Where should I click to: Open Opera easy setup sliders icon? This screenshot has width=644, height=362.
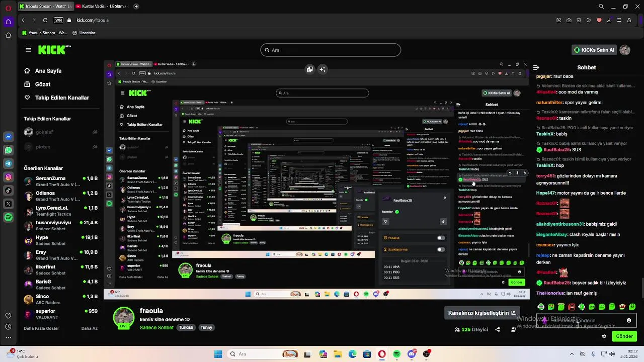pyautogui.click(x=619, y=20)
